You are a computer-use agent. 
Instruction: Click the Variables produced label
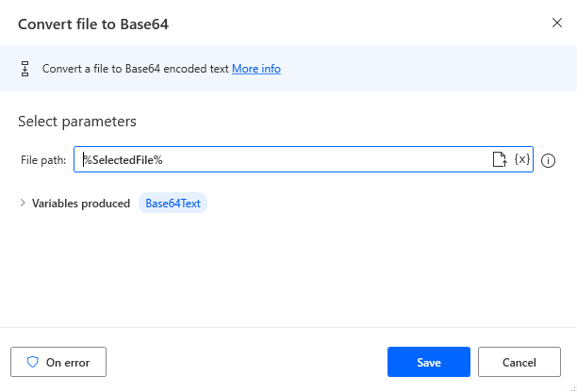(x=81, y=203)
